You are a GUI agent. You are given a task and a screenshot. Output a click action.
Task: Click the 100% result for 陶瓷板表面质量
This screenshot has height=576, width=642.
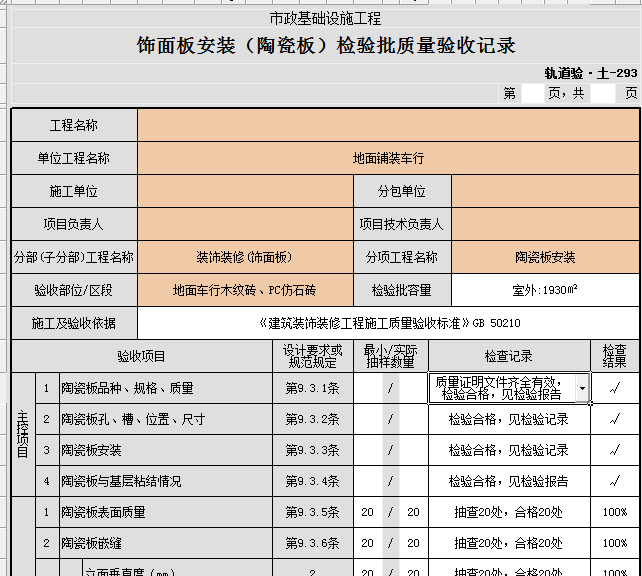(x=615, y=512)
